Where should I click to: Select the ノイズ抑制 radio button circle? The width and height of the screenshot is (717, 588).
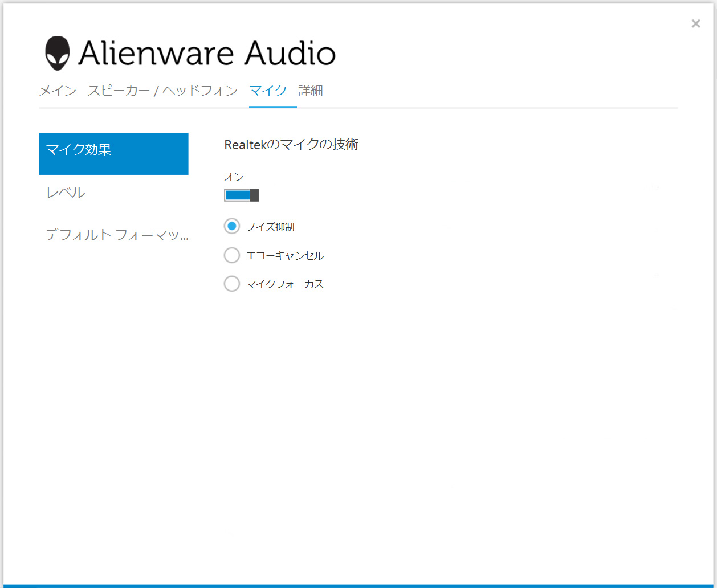232,226
